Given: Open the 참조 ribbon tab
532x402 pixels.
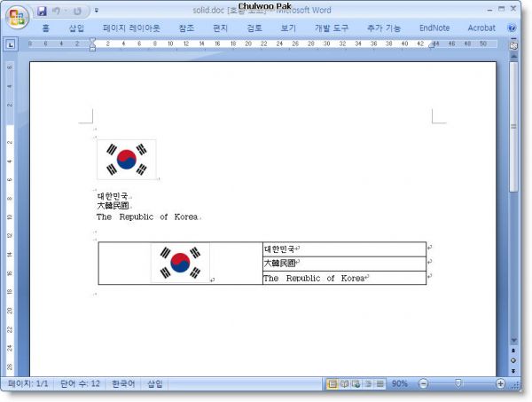Looking at the screenshot, I should (186, 28).
